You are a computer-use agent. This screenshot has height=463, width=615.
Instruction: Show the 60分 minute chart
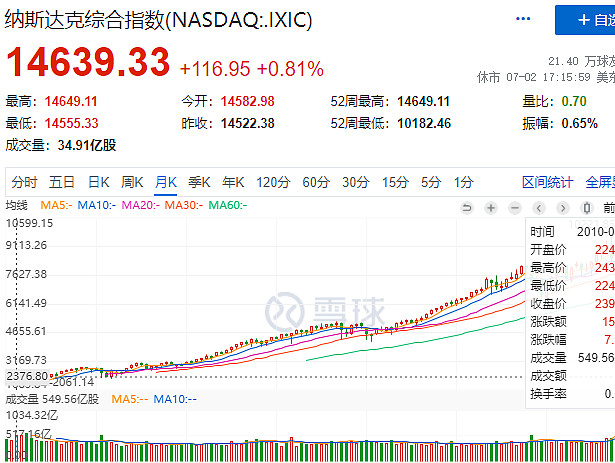(x=316, y=182)
